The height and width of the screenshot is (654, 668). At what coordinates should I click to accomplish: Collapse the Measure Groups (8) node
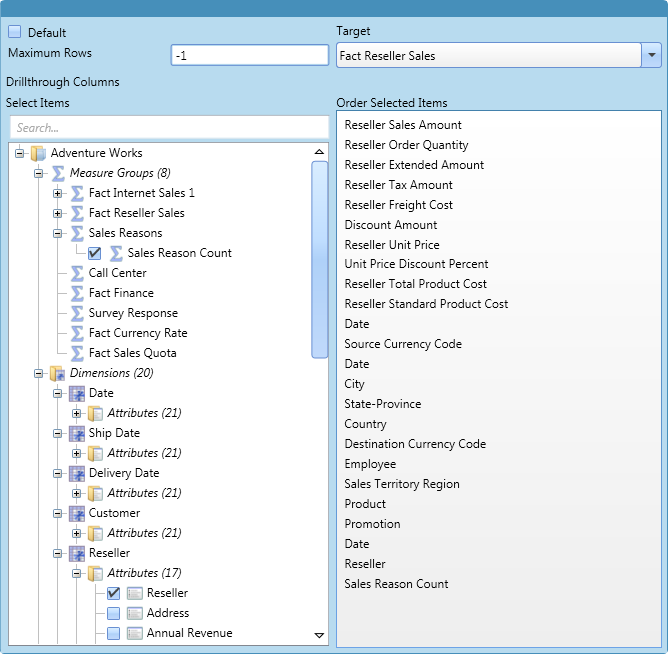pos(39,173)
